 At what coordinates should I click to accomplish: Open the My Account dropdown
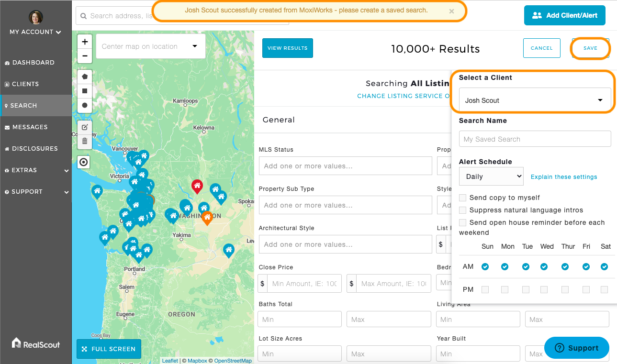(x=35, y=32)
